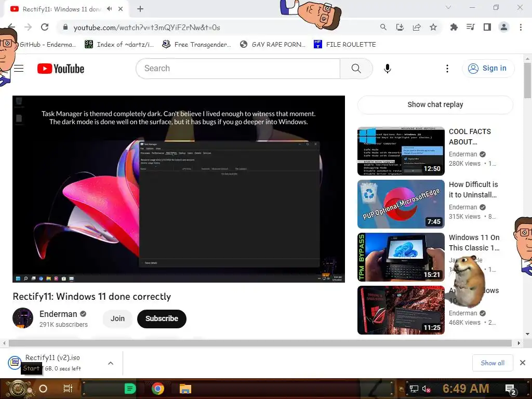Screen dimensions: 532x399
Task: Open the Enderman channel name link
Action: pos(58,314)
